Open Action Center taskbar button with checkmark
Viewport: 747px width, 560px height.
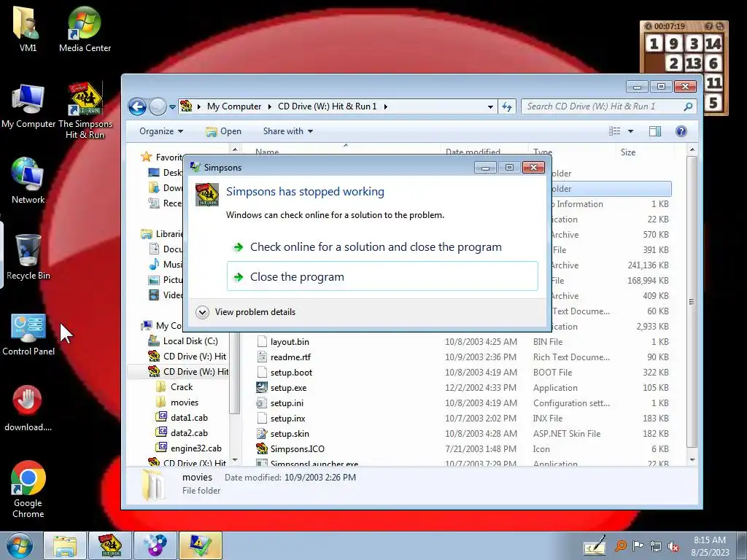pos(200,545)
